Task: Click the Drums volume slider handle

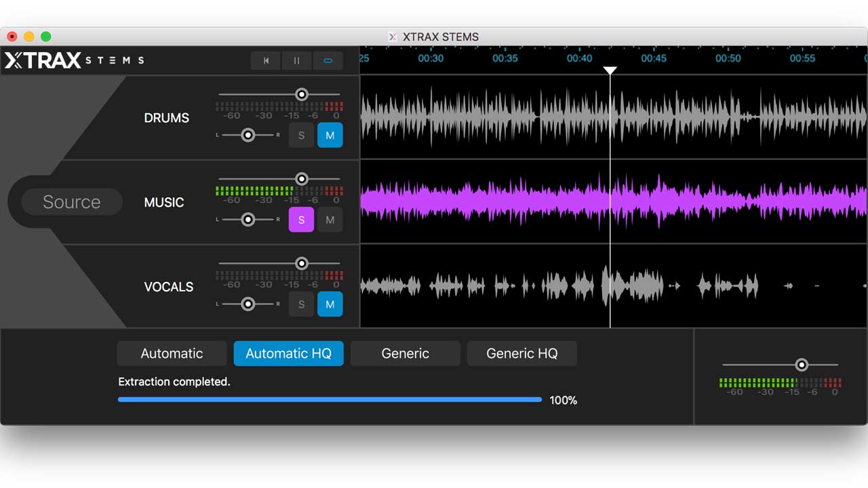Action: 301,95
